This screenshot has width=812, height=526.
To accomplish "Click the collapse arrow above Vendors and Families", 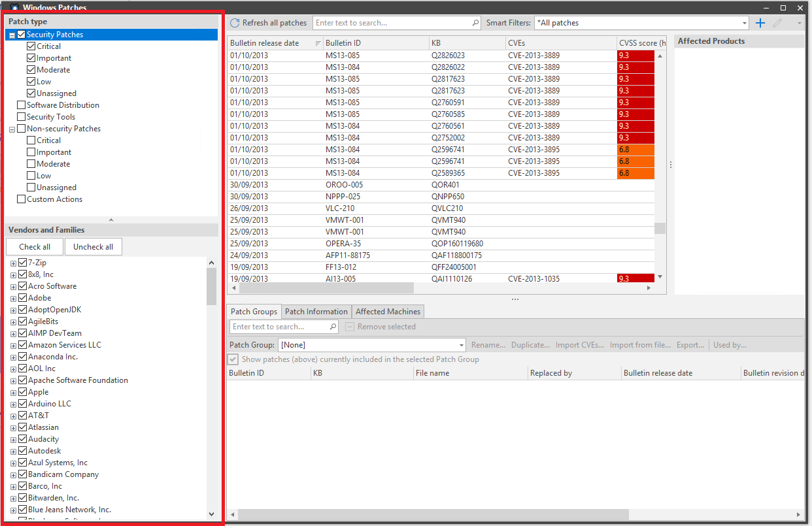I will (x=111, y=220).
